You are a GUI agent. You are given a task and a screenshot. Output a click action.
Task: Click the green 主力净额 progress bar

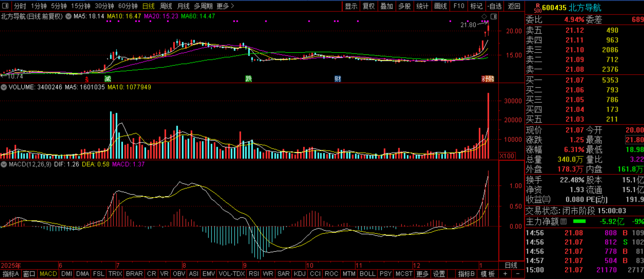(x=579, y=221)
